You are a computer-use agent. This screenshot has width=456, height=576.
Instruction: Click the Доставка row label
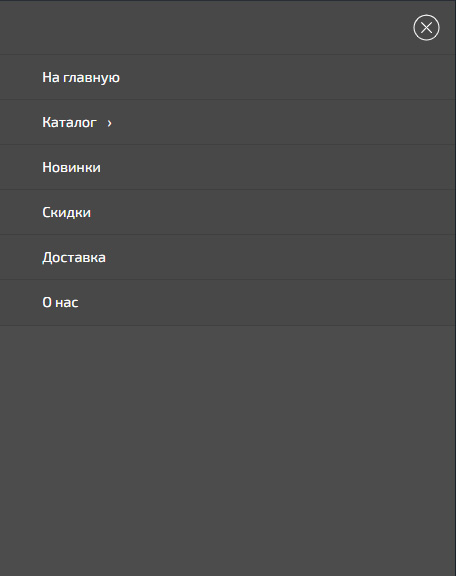74,258
